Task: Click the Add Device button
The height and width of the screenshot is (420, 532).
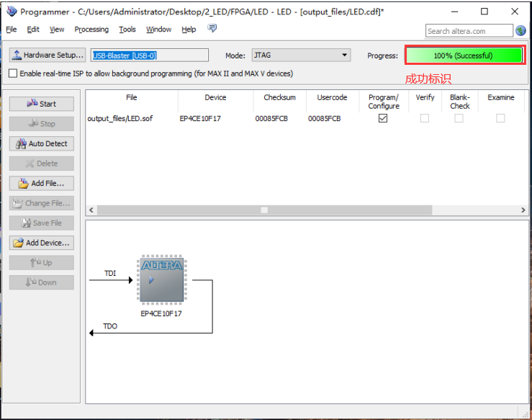Action: [41, 243]
